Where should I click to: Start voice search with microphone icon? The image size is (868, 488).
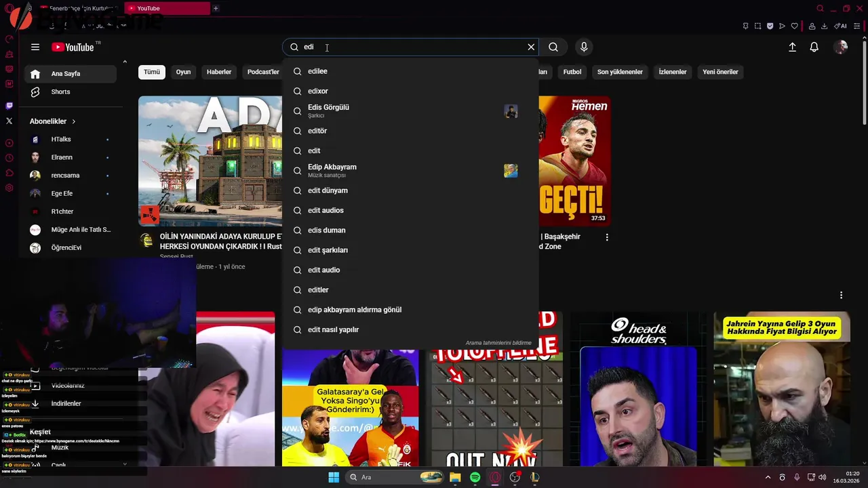click(x=584, y=47)
